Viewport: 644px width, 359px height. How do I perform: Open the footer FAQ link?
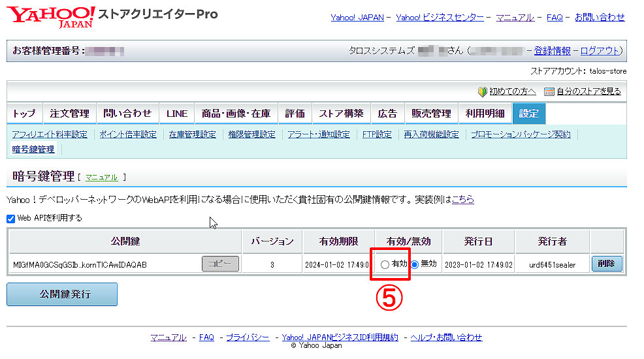[x=206, y=337]
